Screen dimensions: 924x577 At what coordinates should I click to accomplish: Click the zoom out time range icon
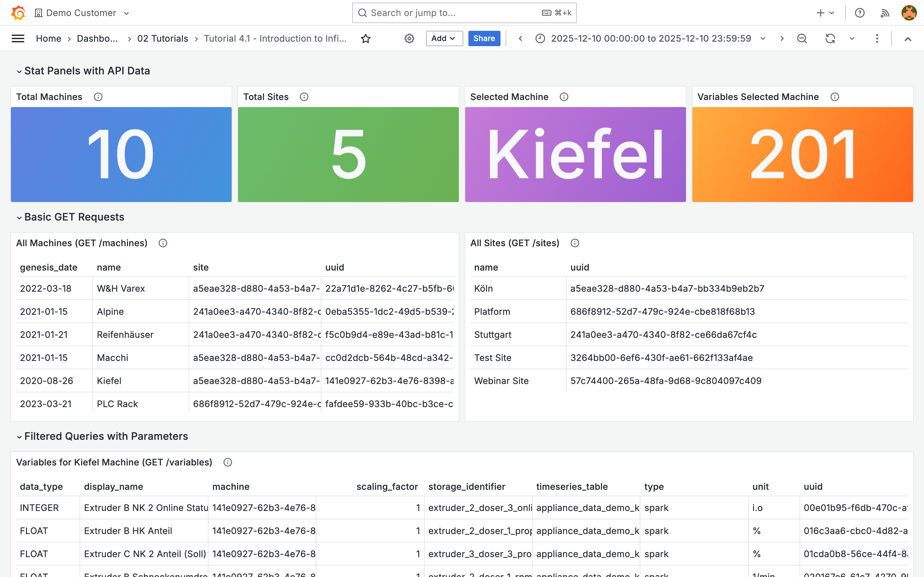tap(802, 38)
